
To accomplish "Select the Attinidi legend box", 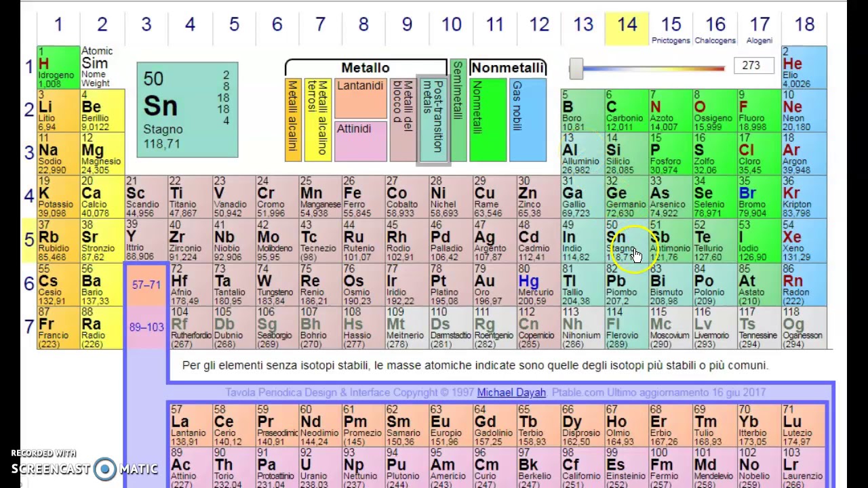I will click(x=360, y=140).
